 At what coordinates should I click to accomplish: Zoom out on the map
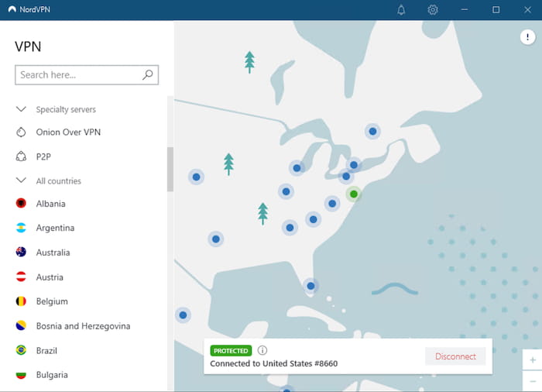coord(533,381)
